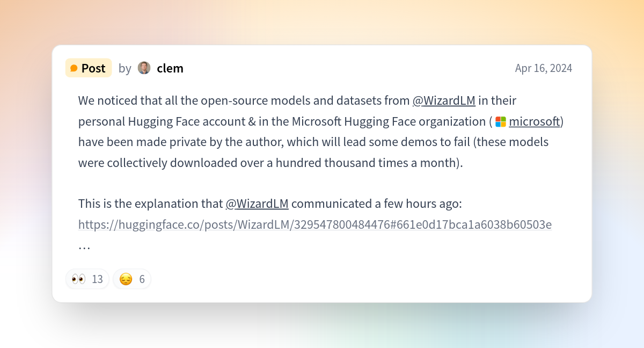
Task: Click the paragraph starting 'We noticed that all'
Action: point(321,132)
